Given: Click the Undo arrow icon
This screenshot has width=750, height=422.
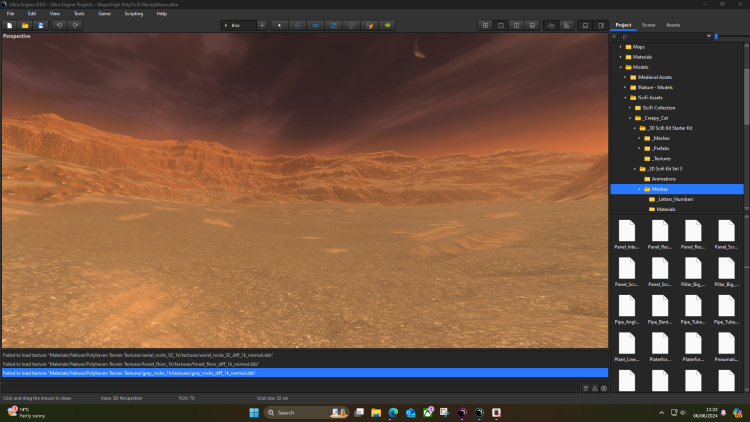Looking at the screenshot, I should click(x=59, y=25).
